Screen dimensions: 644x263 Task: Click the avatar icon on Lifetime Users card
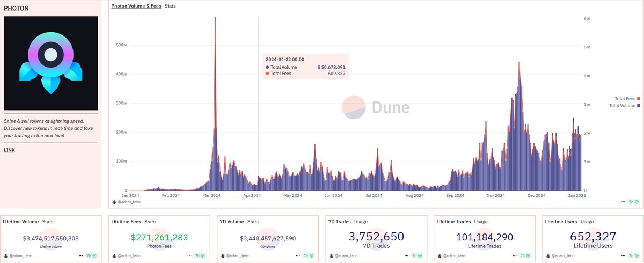click(548, 256)
